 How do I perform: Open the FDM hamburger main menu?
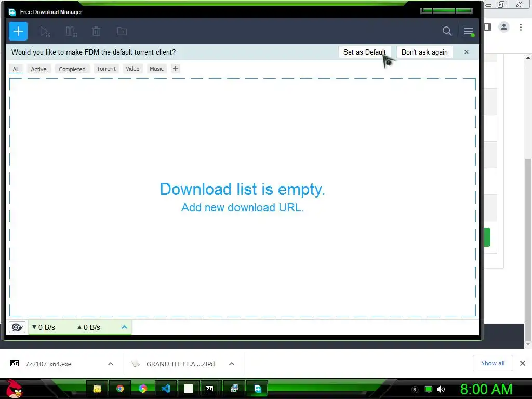(x=469, y=32)
